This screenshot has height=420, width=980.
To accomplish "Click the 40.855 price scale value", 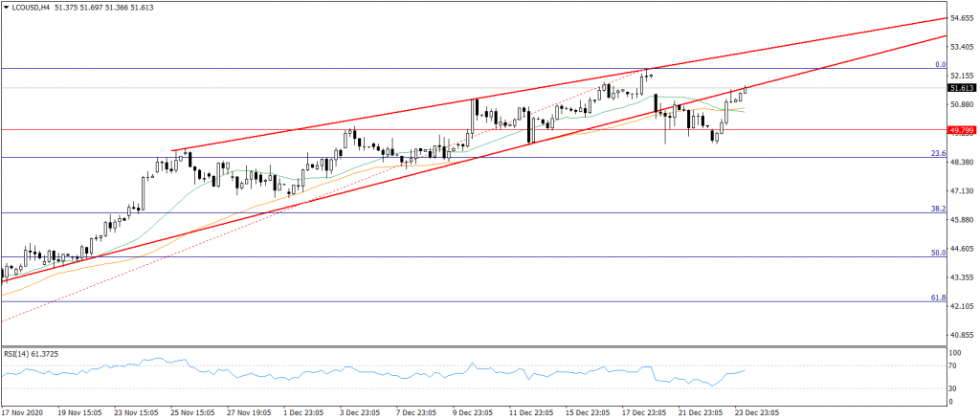I will [961, 335].
